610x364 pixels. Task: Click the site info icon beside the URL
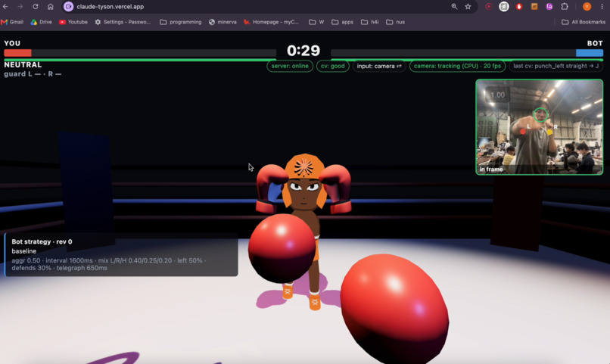(68, 7)
